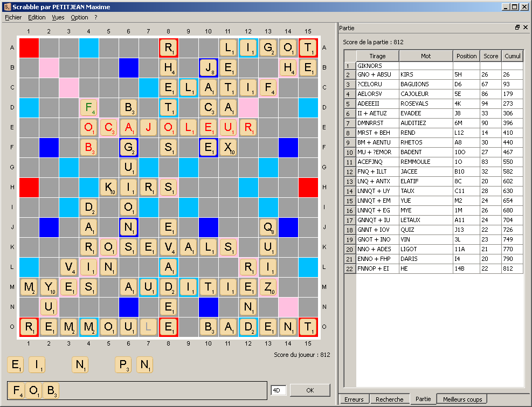
Task: Click the Y tile on row M
Action: [49, 287]
